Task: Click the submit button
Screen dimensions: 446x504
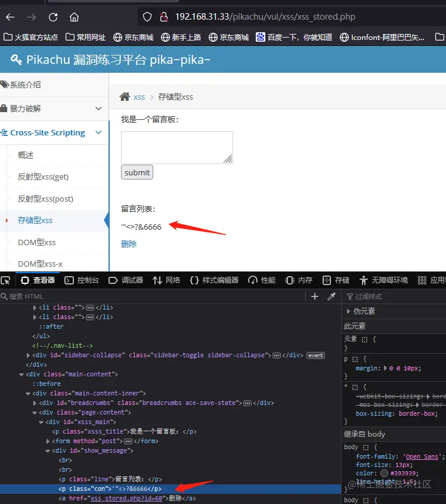Action: click(x=137, y=172)
